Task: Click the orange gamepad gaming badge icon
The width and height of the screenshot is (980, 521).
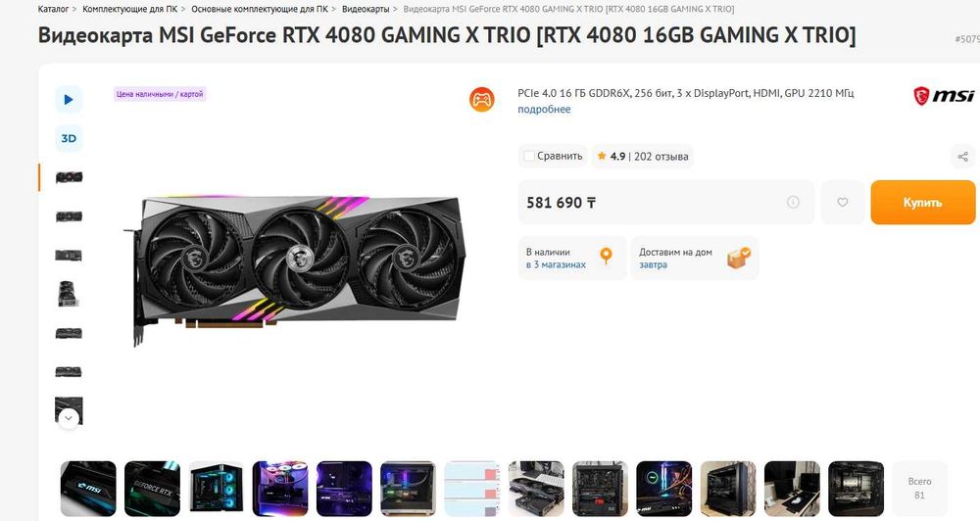Action: [x=482, y=99]
